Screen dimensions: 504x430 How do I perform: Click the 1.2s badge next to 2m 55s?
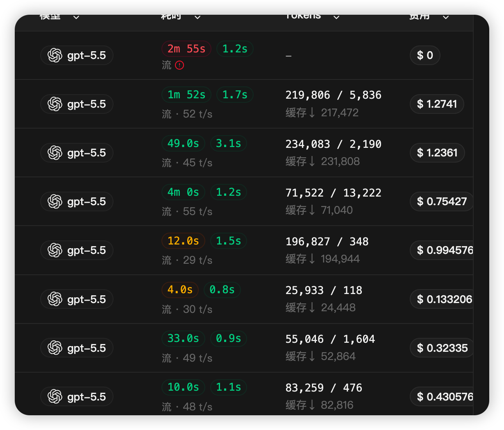coord(235,49)
